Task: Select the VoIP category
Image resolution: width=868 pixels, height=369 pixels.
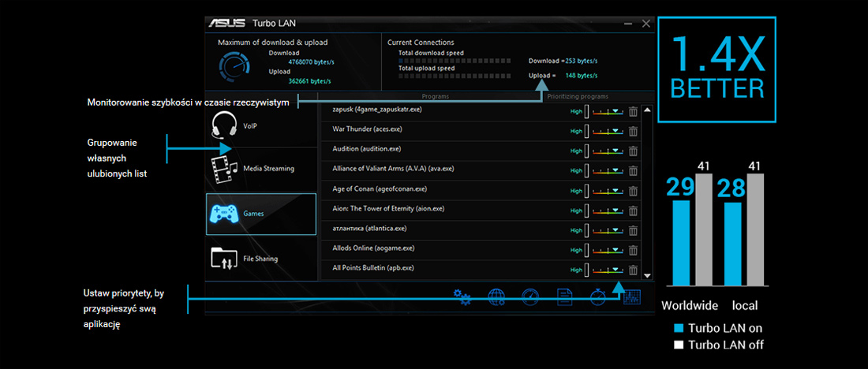Action: 260,126
